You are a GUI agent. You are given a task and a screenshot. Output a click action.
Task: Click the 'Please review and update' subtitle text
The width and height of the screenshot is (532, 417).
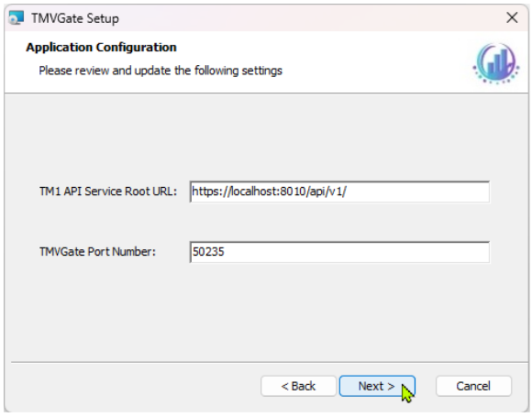(x=161, y=71)
